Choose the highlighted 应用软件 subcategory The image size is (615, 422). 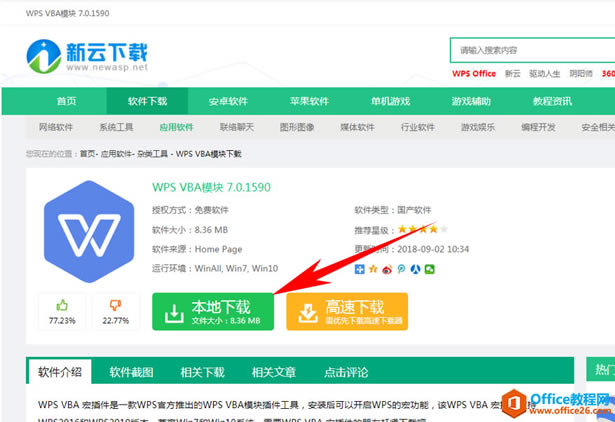176,127
